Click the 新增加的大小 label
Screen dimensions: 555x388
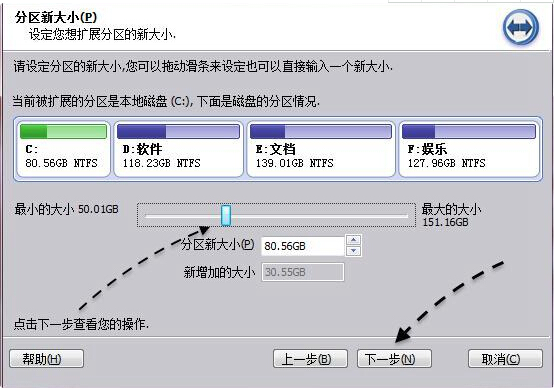219,272
